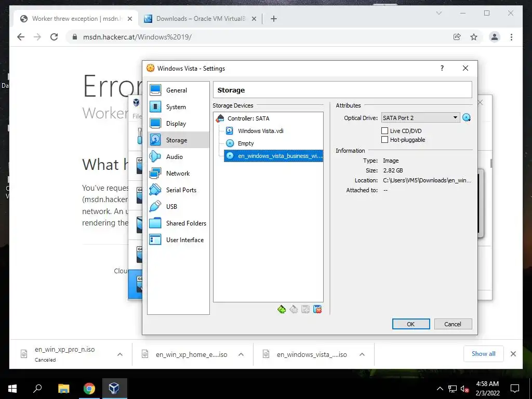Select Storage settings category

click(x=178, y=140)
